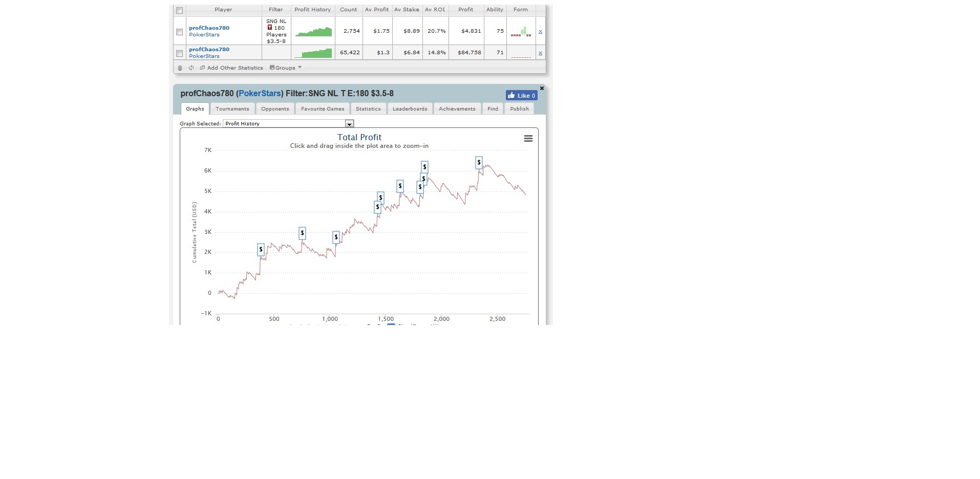Expand the Groups dropdown menu
Image resolution: width=980 pixels, height=479 pixels.
click(x=286, y=68)
